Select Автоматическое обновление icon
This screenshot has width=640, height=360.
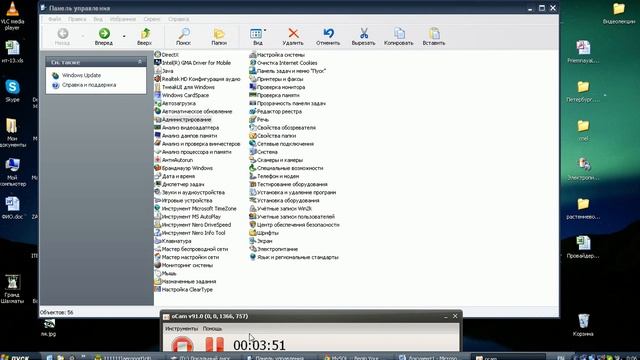click(158, 111)
